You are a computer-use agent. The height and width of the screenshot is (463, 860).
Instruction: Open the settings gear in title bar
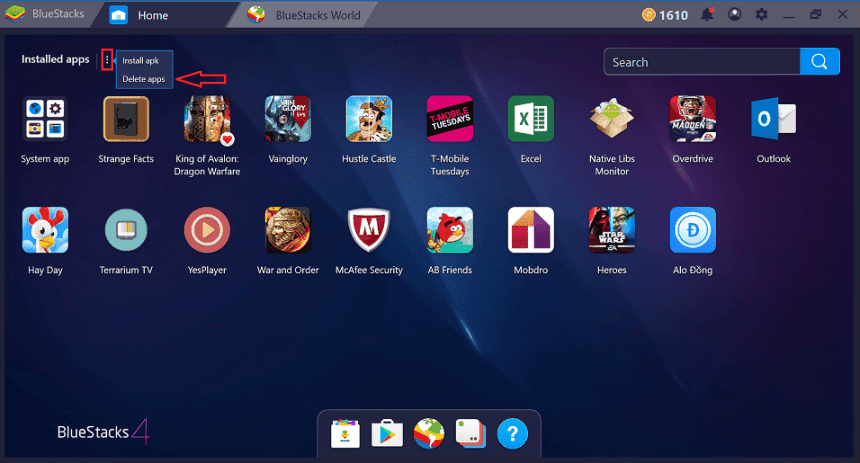pyautogui.click(x=762, y=15)
